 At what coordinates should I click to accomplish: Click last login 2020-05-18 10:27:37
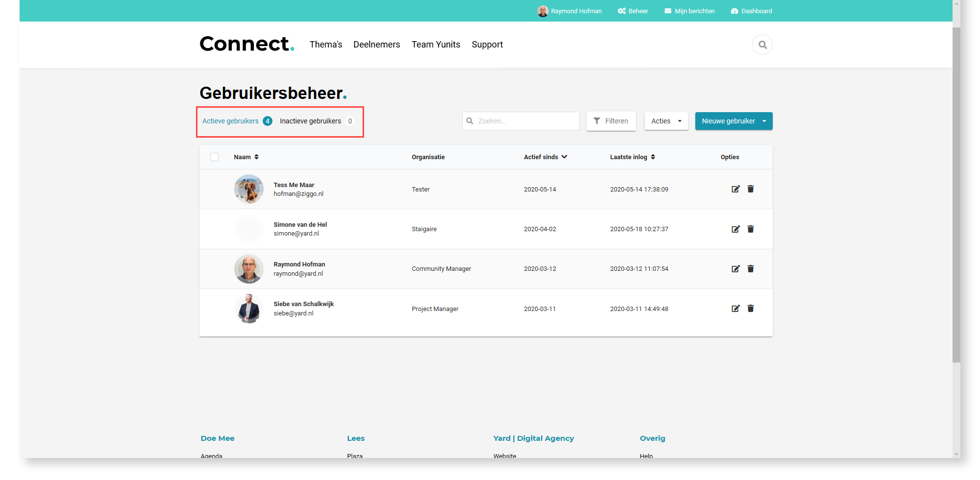pos(639,229)
